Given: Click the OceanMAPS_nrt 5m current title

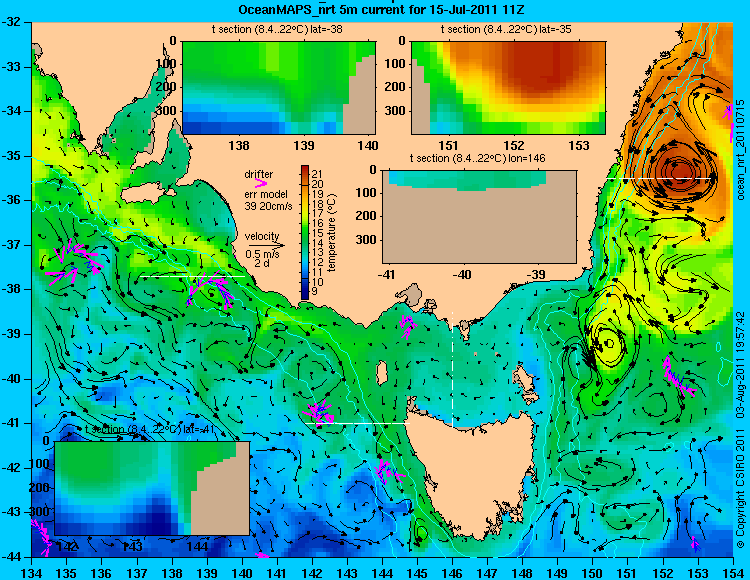Looking at the screenshot, I should click(382, 9).
